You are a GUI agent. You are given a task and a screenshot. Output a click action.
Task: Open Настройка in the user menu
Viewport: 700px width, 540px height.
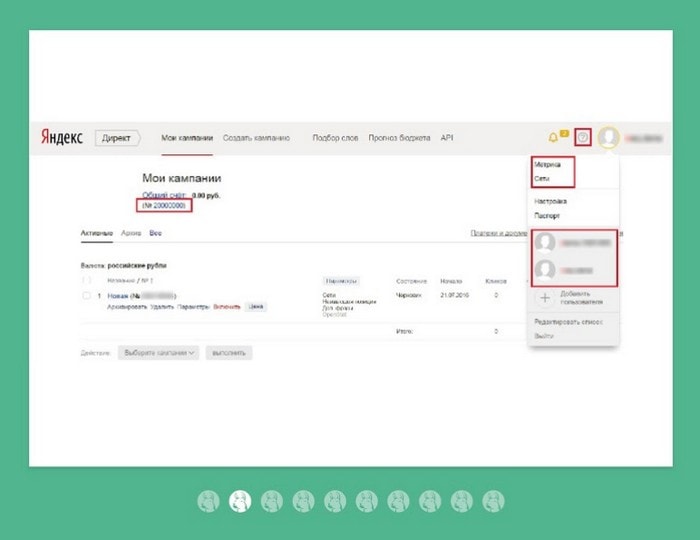pyautogui.click(x=550, y=201)
